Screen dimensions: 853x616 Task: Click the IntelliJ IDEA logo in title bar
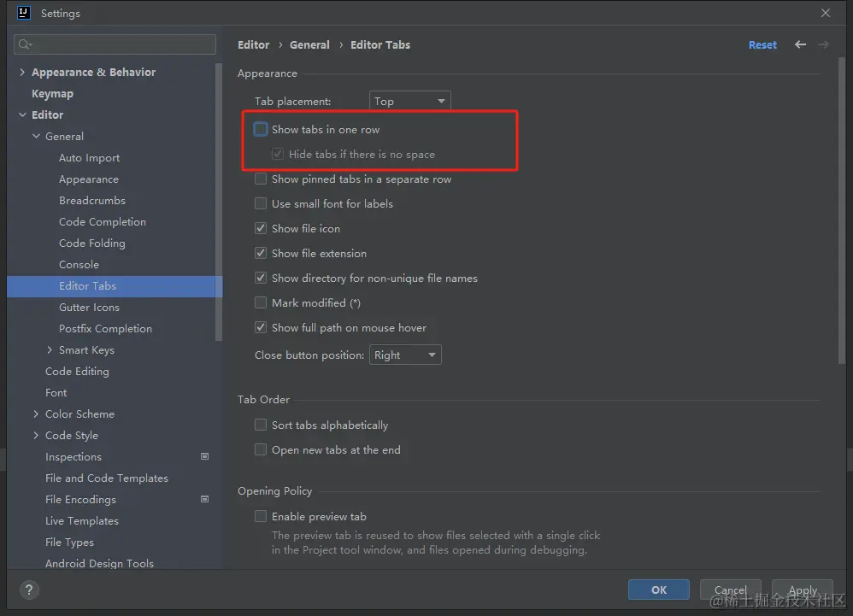click(23, 13)
